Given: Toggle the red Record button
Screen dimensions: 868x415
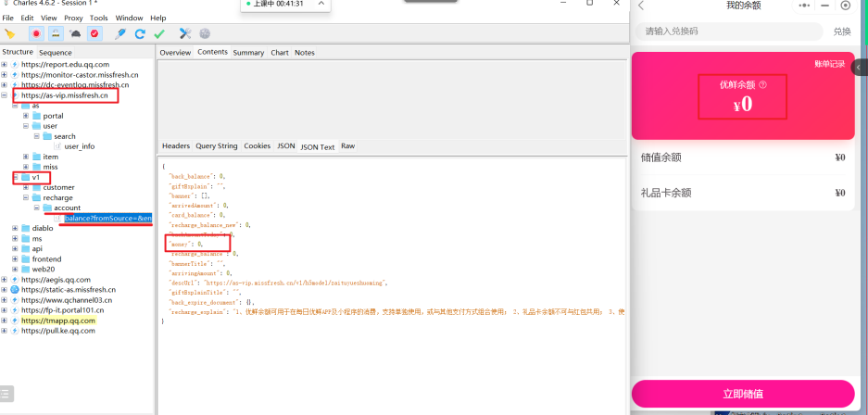Looking at the screenshot, I should point(36,33).
